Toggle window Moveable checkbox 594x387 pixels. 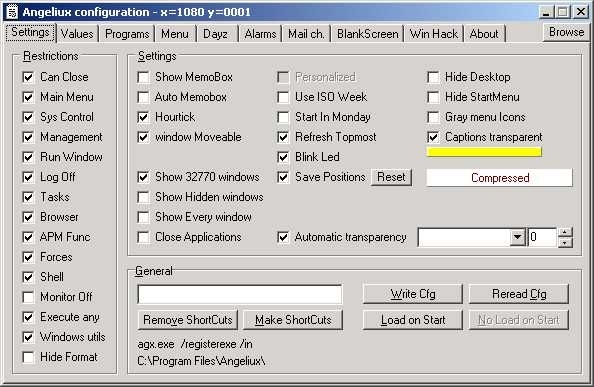[x=143, y=137]
